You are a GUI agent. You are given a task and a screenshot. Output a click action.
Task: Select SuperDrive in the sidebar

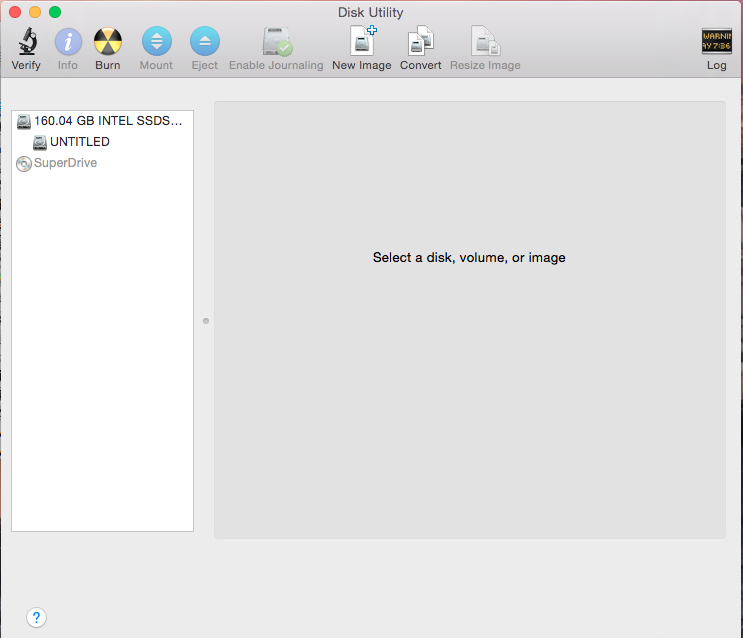coord(102,163)
